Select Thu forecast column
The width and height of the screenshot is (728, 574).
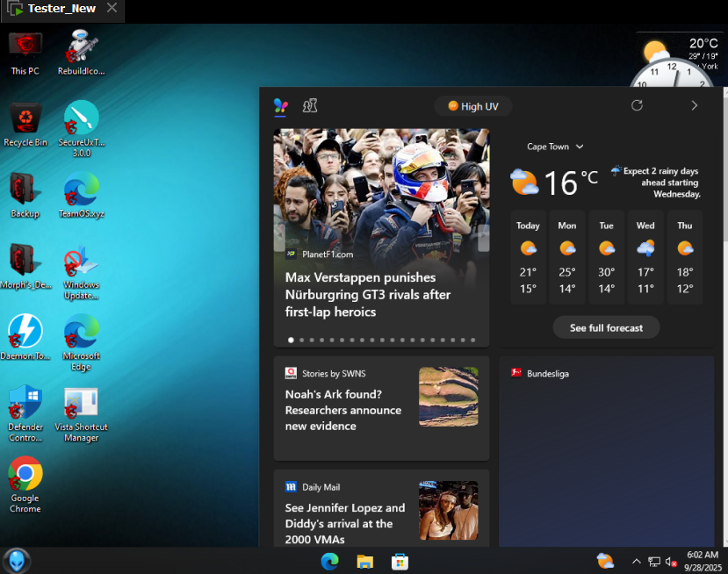click(x=685, y=257)
